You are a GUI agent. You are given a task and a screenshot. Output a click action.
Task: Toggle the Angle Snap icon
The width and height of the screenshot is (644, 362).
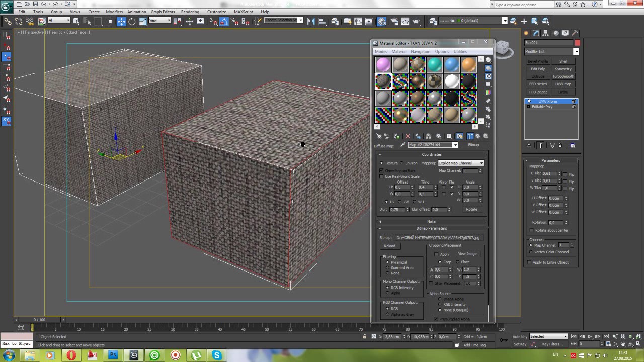point(224,21)
